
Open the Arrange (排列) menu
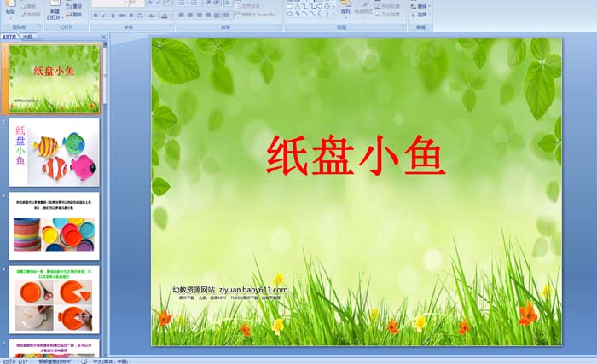point(345,10)
